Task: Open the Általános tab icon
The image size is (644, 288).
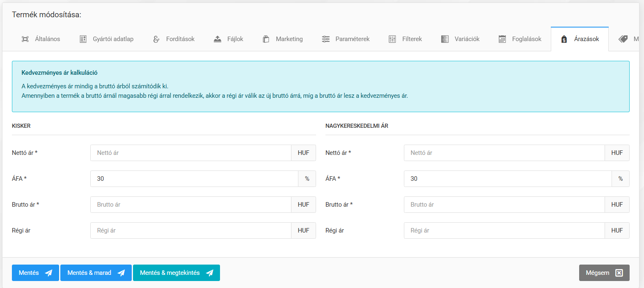Action: point(25,39)
